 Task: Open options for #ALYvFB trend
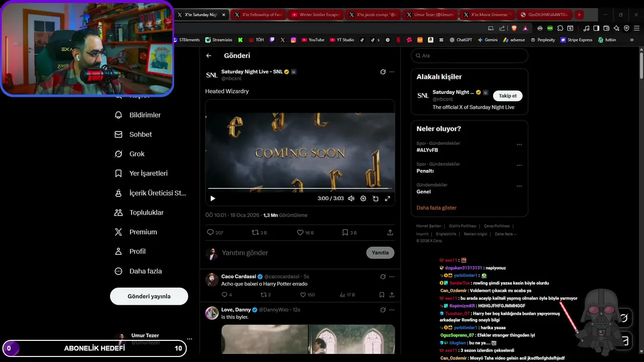coord(519,145)
